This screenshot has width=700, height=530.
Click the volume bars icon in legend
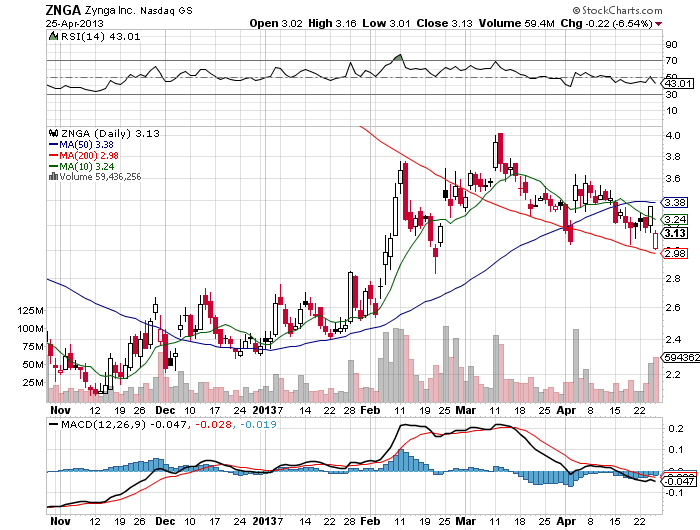(53, 176)
